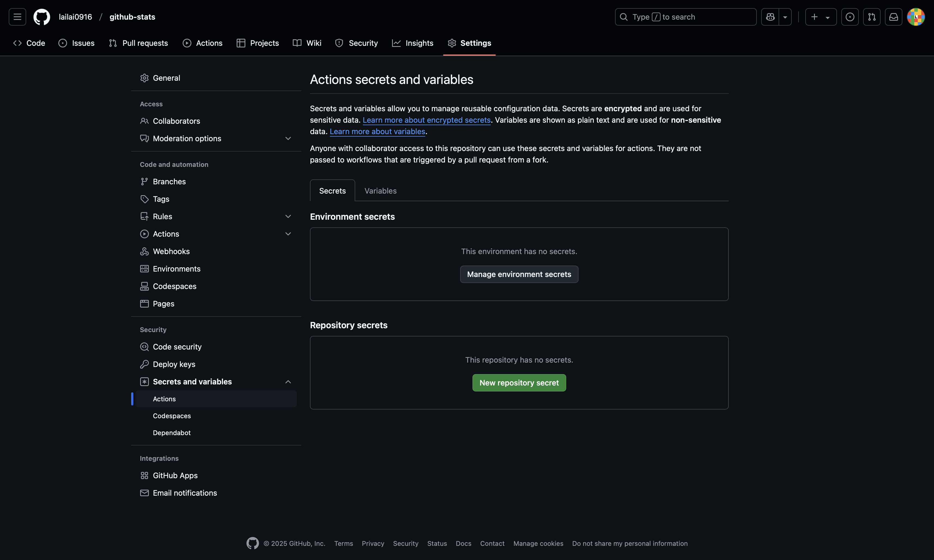The image size is (934, 560).
Task: Collapse Secrets and variables chevron
Action: point(288,382)
